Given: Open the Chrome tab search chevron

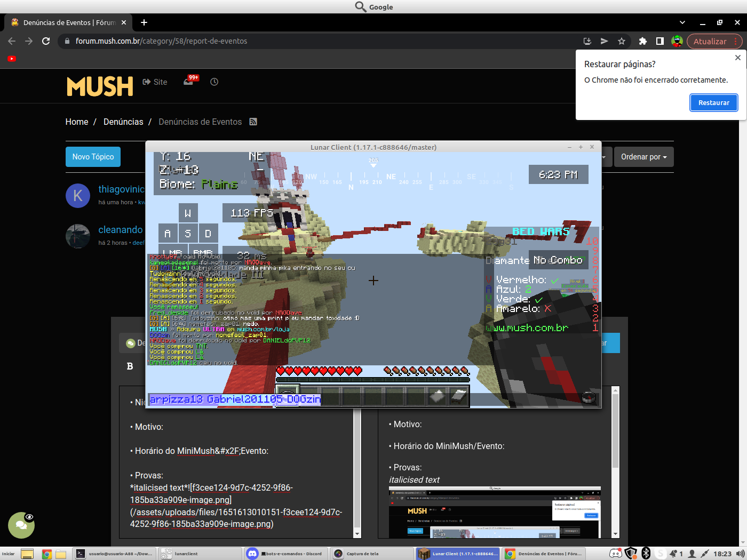Looking at the screenshot, I should [682, 22].
